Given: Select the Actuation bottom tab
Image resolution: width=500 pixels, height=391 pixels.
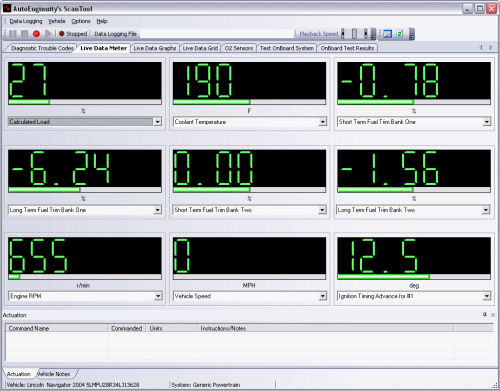Looking at the screenshot, I should pos(19,374).
